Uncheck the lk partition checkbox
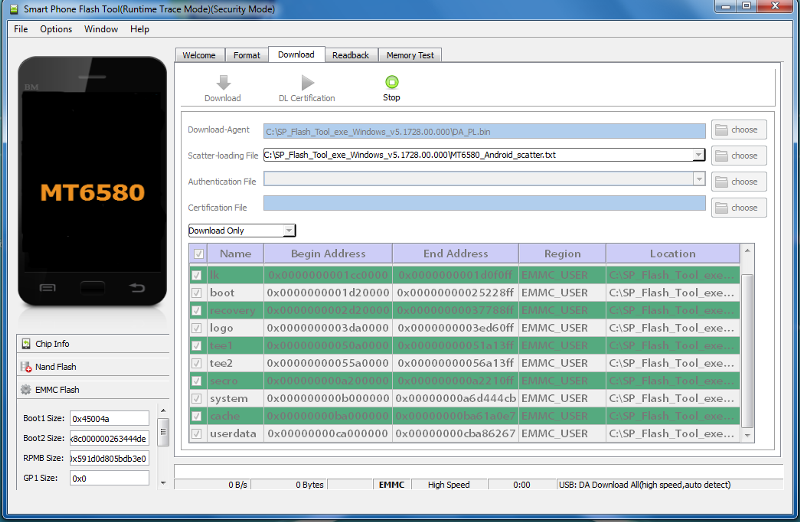Screen dimensions: 800x522 [x=196, y=276]
